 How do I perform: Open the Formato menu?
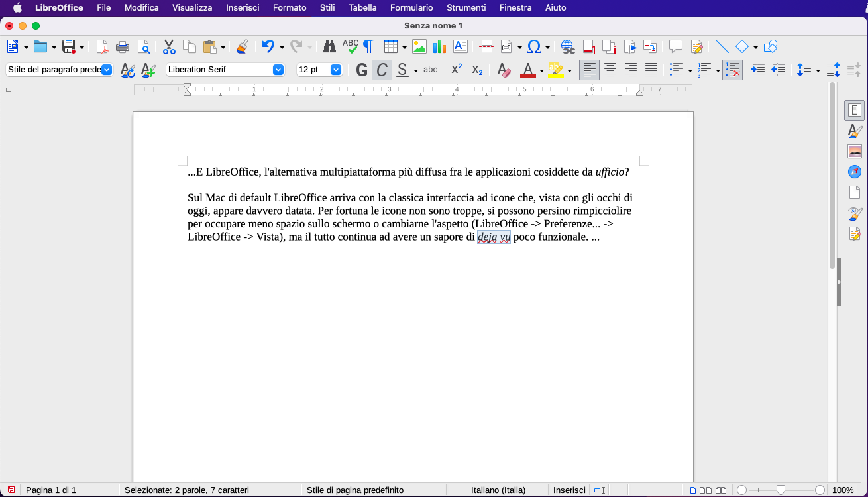tap(290, 7)
